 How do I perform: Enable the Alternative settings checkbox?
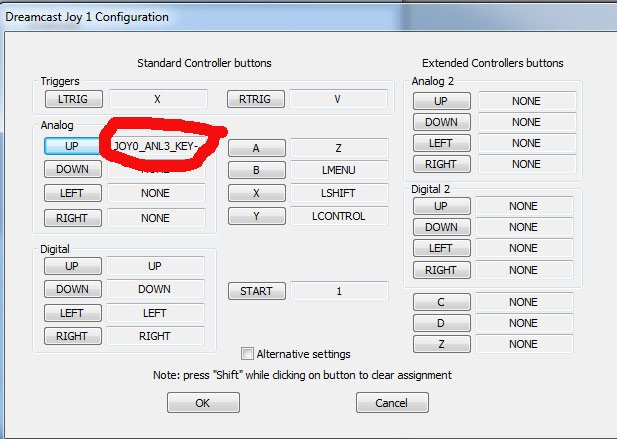pyautogui.click(x=247, y=354)
